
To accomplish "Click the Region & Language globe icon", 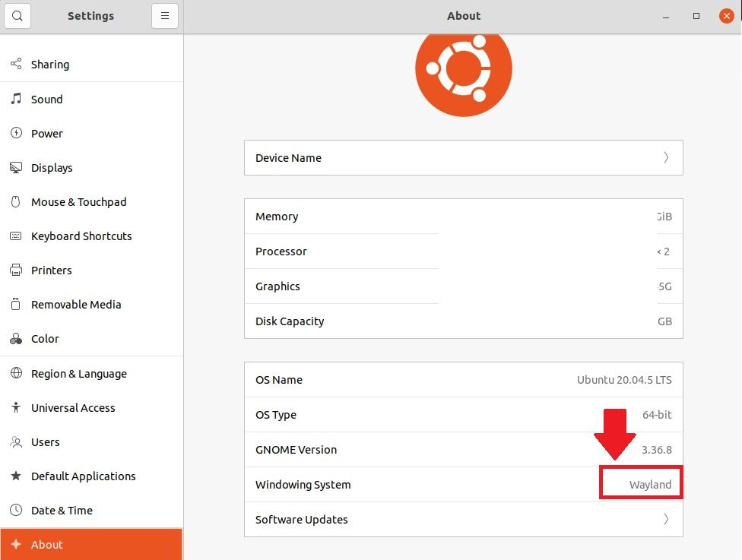I will 16,373.
